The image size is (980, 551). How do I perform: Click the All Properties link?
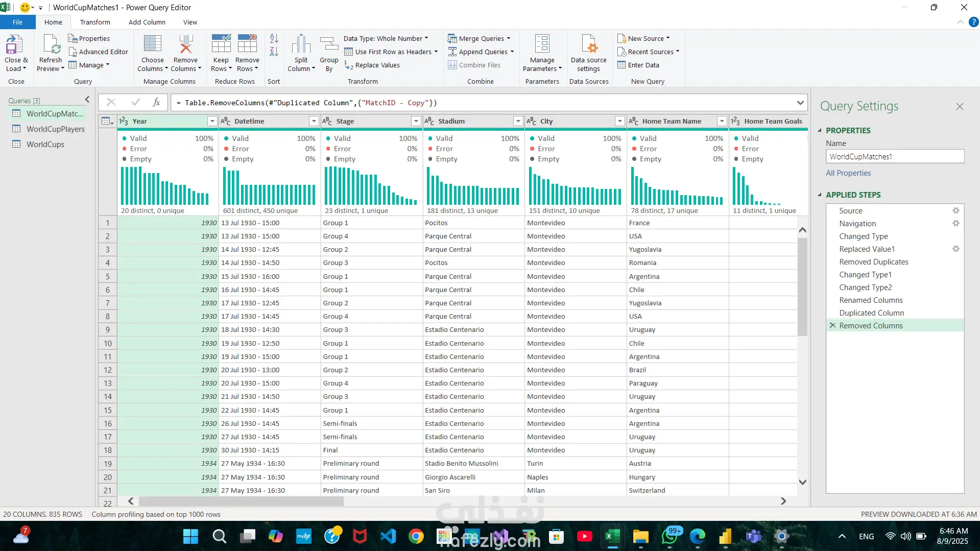(x=848, y=173)
